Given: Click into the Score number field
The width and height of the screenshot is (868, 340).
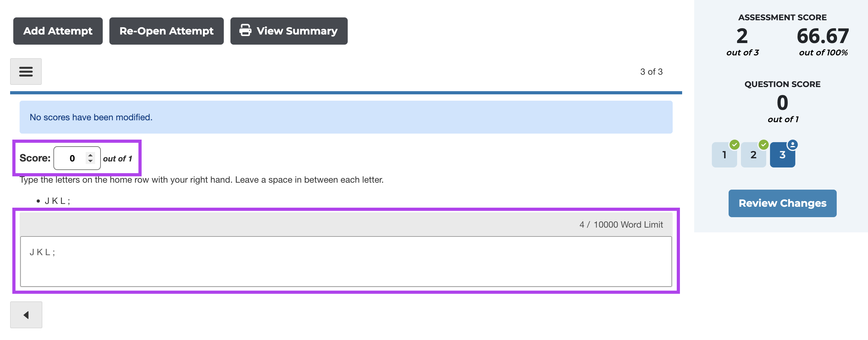Looking at the screenshot, I should tap(77, 158).
